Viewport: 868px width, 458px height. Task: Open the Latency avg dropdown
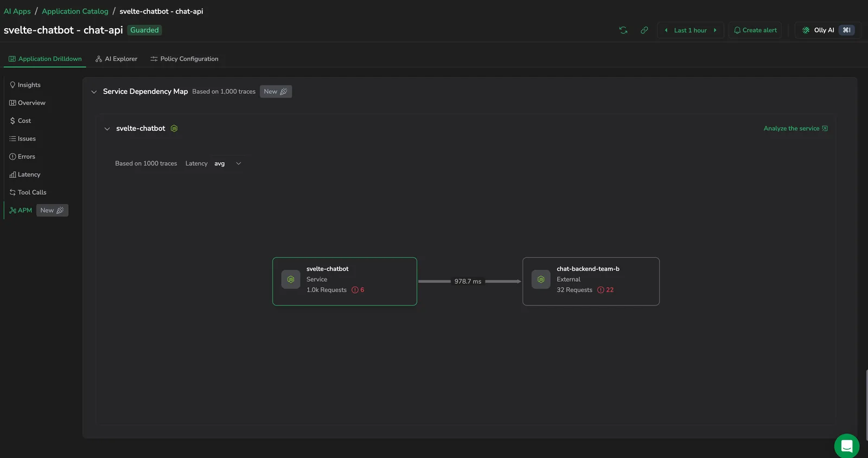click(x=227, y=163)
